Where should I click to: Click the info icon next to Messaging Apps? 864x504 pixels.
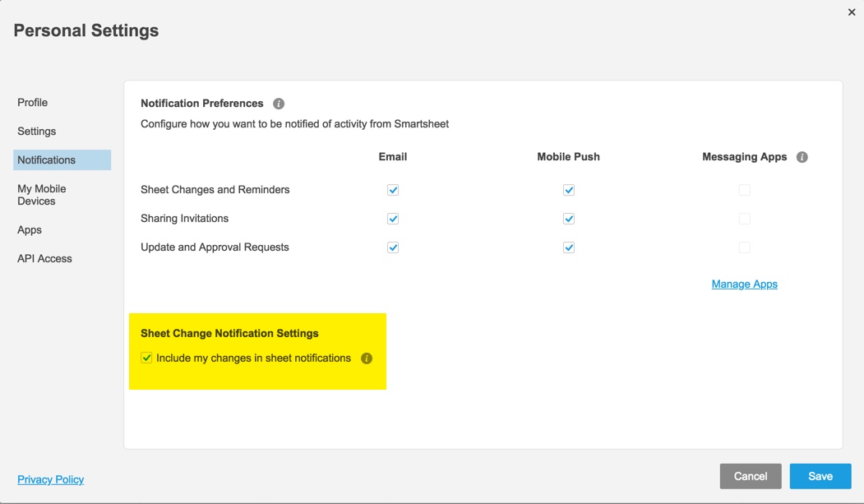802,156
